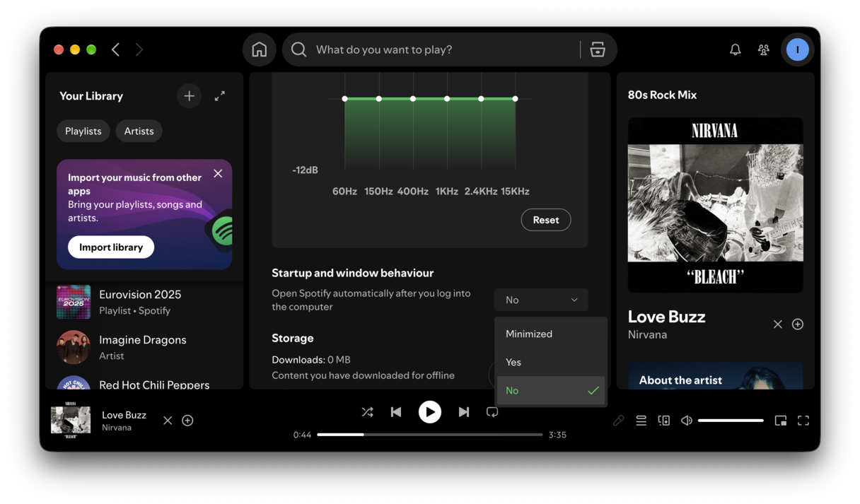Screen dimensions: 860x504
Task: Click the Your Library heading
Action: click(x=91, y=96)
